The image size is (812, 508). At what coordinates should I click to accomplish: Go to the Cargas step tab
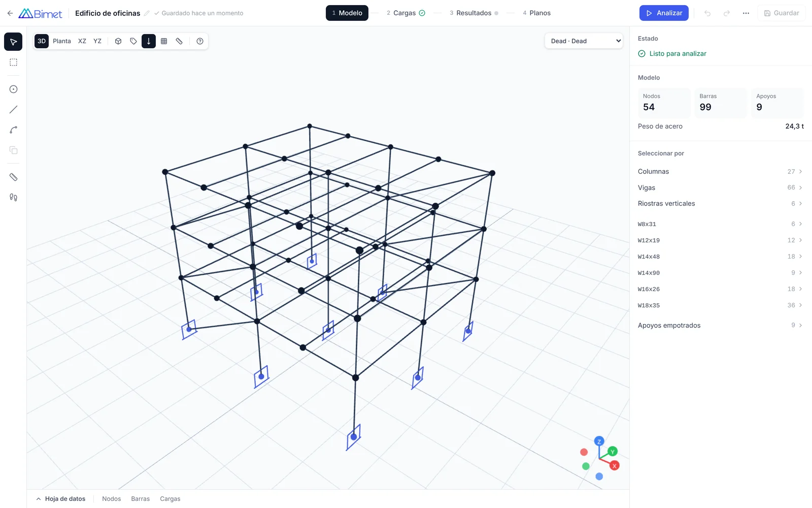point(405,13)
